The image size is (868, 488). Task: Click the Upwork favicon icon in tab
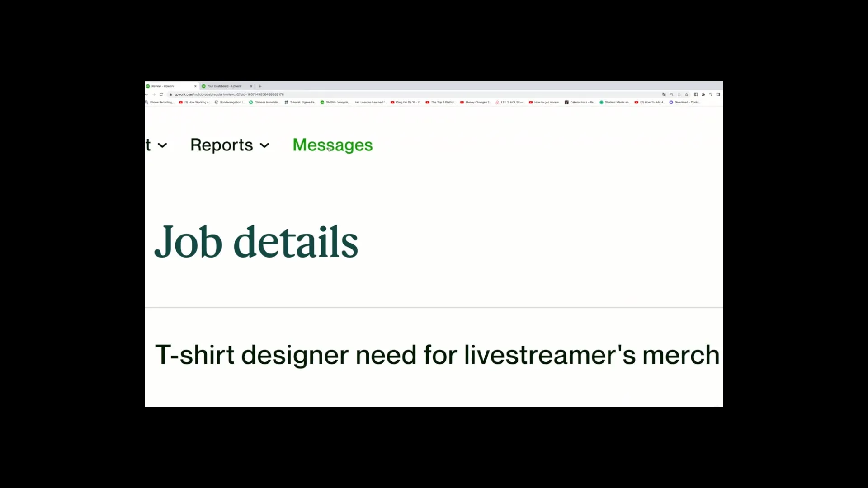point(148,86)
